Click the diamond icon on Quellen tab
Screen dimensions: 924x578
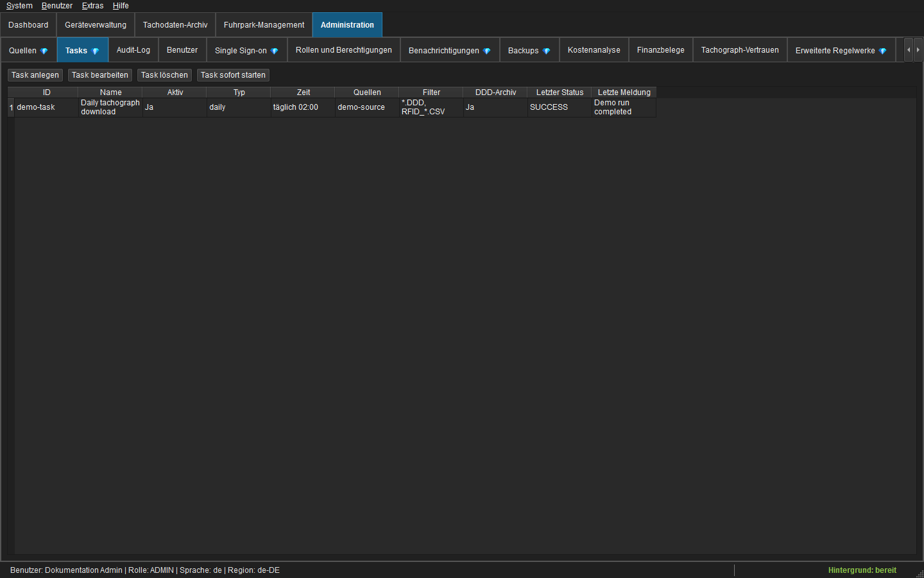44,51
